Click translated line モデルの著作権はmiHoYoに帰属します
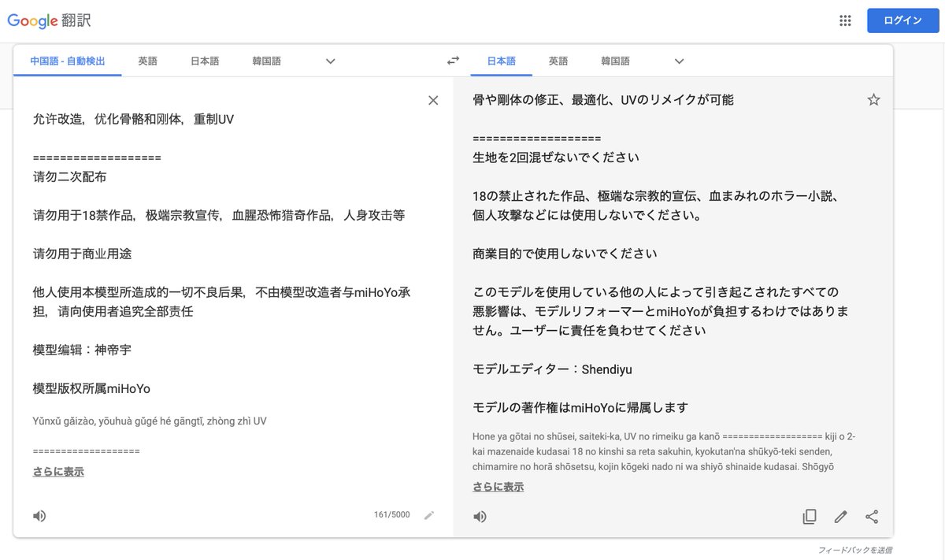The image size is (945, 560). (580, 407)
